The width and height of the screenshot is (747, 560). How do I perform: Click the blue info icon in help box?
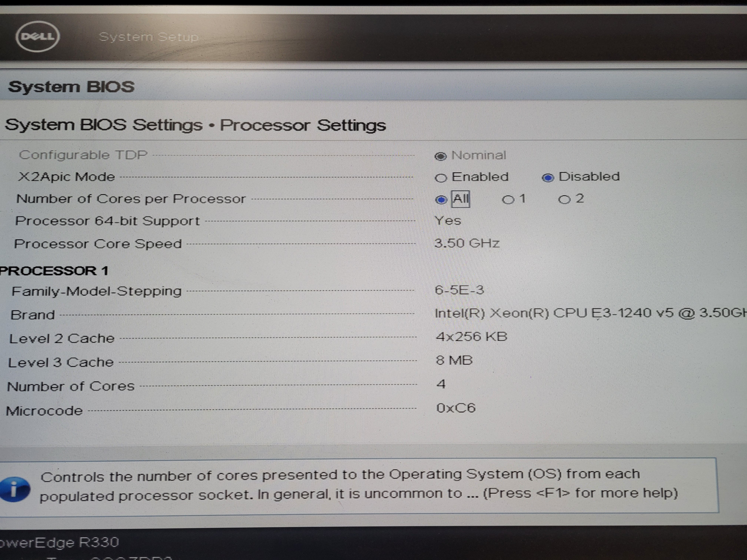coord(14,489)
